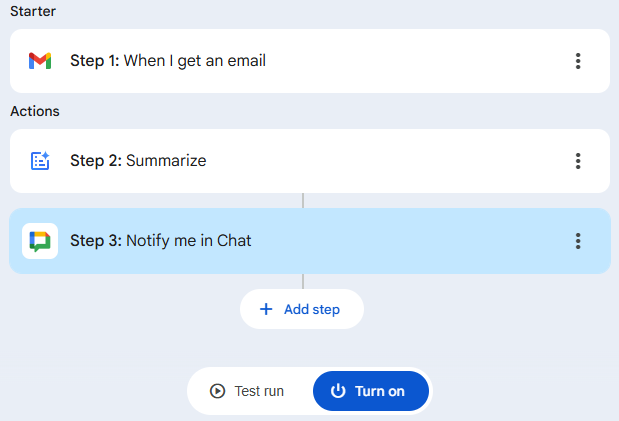This screenshot has width=619, height=421.
Task: Click the Summarize sparkle document icon
Action: point(40,161)
